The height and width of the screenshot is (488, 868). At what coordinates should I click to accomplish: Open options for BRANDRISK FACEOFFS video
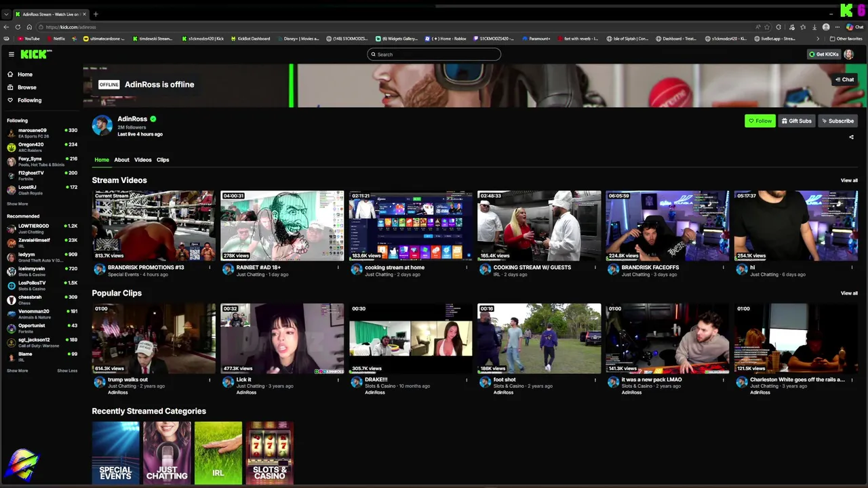point(724,268)
